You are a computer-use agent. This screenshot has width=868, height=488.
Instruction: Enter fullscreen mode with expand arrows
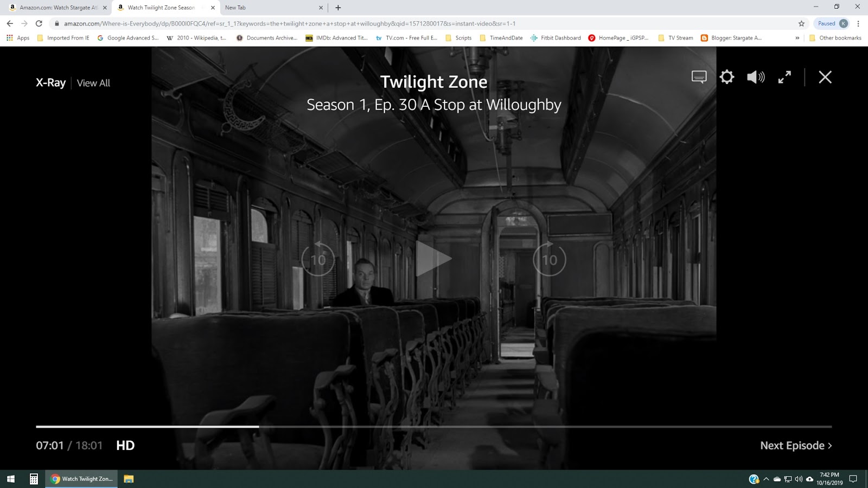[784, 77]
